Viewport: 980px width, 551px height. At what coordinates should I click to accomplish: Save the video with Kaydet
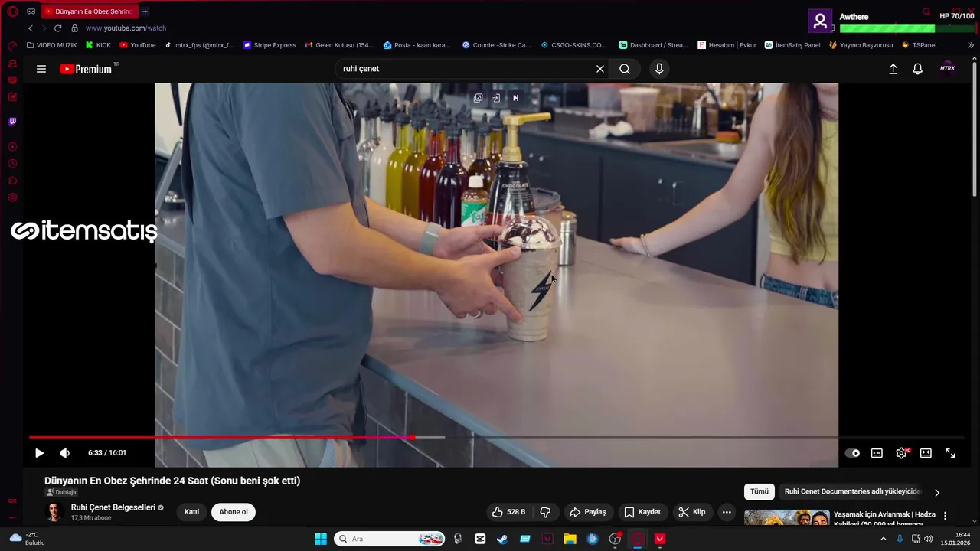click(x=642, y=512)
